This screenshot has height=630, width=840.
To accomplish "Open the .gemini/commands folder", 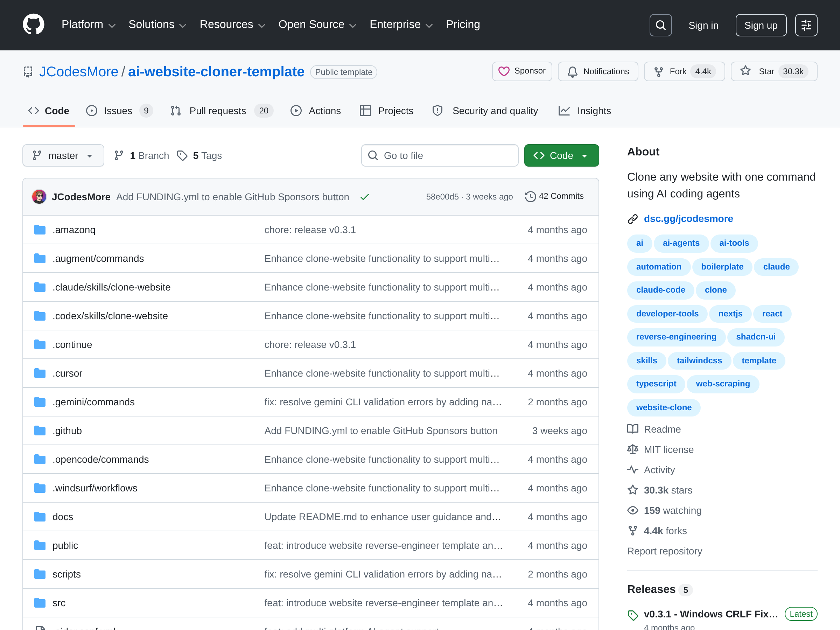I will pos(93,402).
